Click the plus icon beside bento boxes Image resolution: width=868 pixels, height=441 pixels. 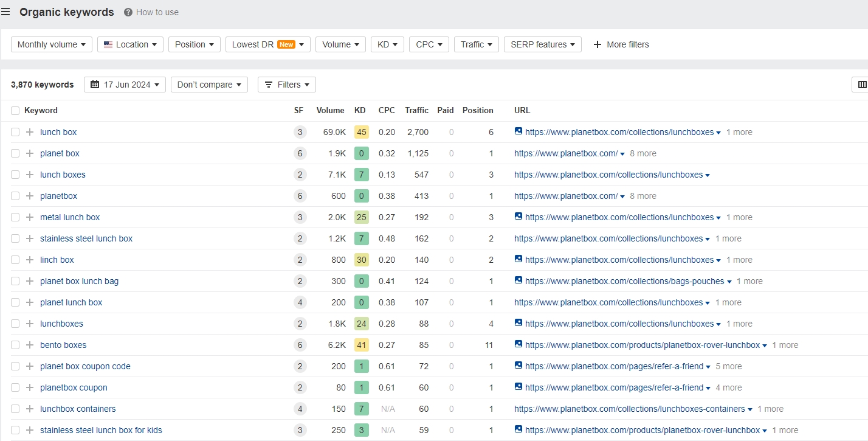click(x=30, y=345)
